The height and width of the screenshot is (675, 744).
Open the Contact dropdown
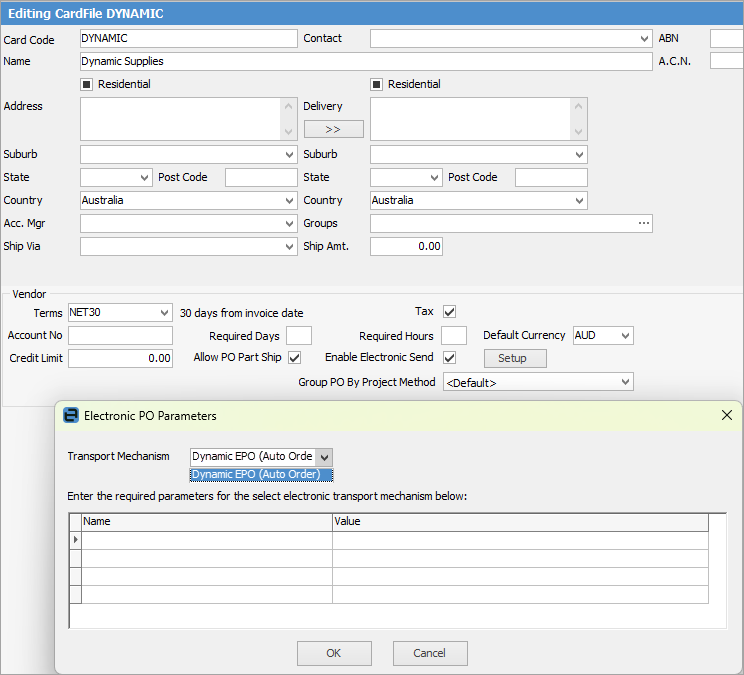[643, 39]
